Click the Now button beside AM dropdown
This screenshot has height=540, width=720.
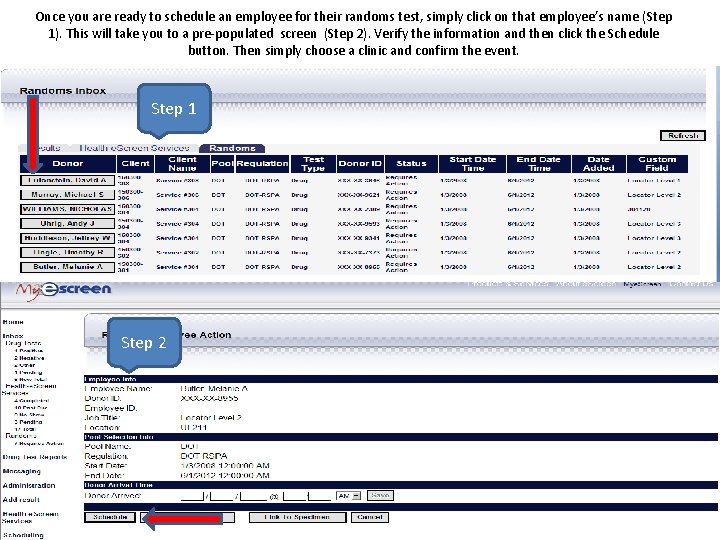tap(380, 495)
